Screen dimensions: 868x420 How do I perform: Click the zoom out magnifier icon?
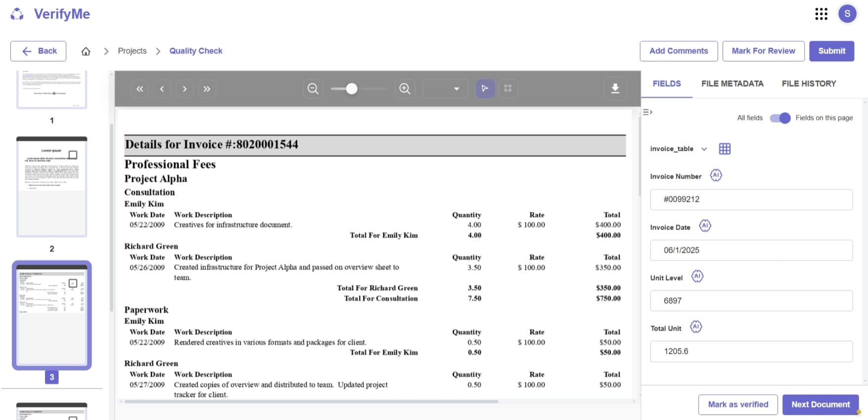coord(313,89)
